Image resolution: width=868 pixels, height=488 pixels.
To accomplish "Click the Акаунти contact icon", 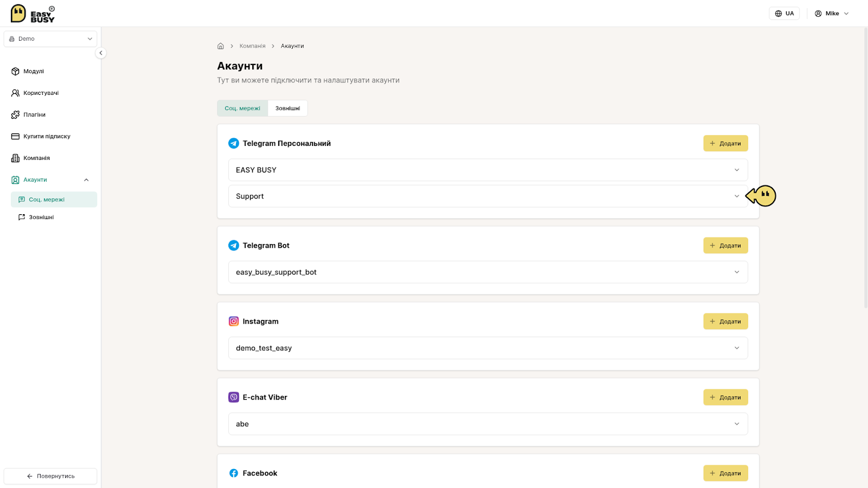I will (x=15, y=179).
